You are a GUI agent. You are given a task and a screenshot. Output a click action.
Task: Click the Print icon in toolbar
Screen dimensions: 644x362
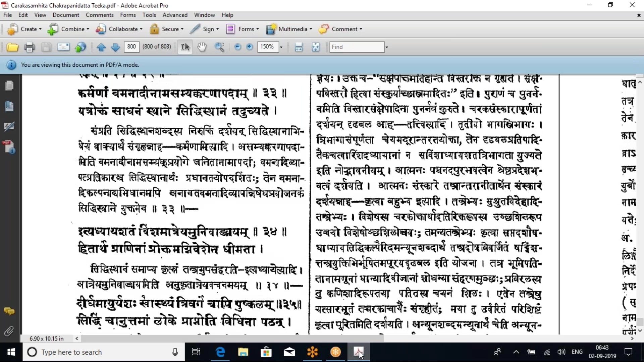[30, 47]
